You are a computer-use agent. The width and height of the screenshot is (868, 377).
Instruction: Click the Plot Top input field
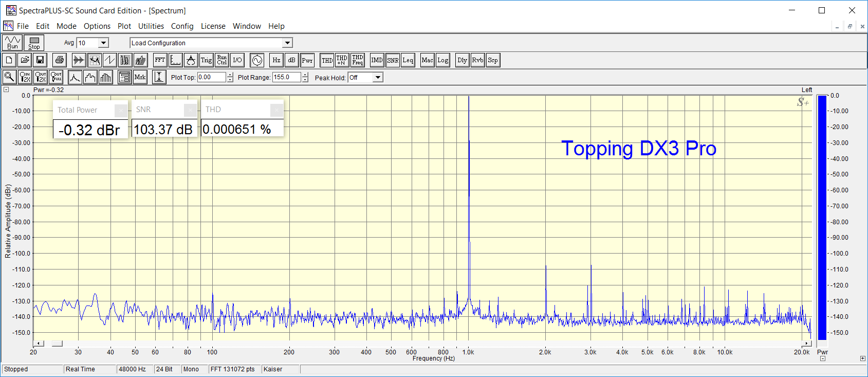click(211, 77)
